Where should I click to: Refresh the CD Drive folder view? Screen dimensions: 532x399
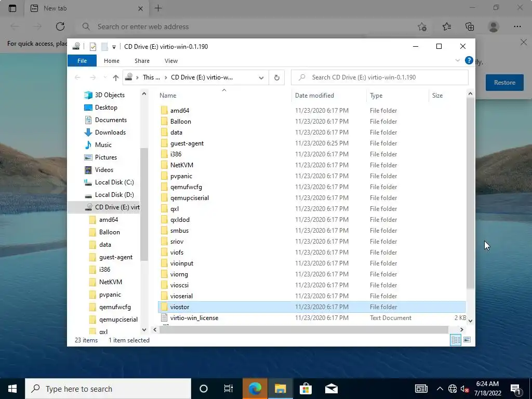tap(276, 78)
